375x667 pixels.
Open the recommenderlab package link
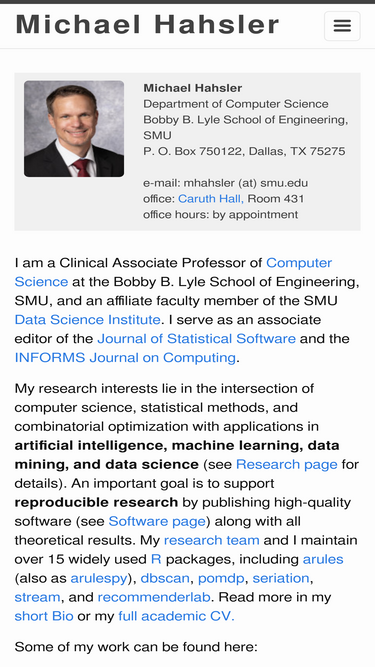(154, 597)
